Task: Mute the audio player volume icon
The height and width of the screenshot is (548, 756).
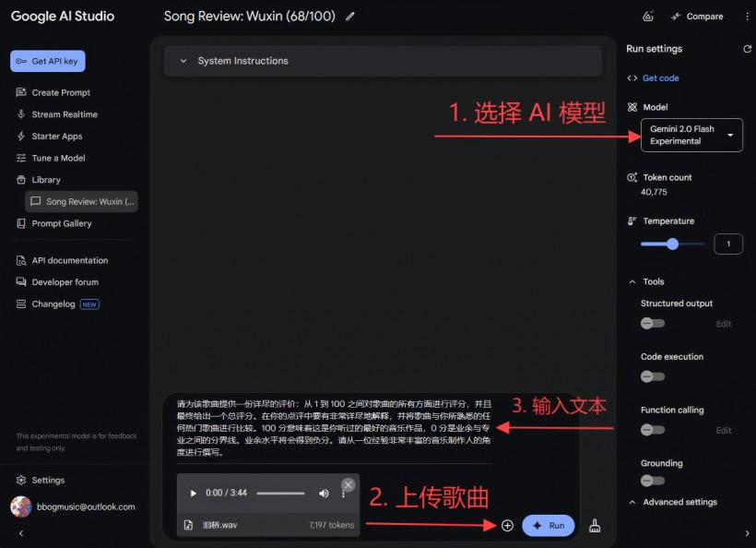Action: pyautogui.click(x=324, y=494)
